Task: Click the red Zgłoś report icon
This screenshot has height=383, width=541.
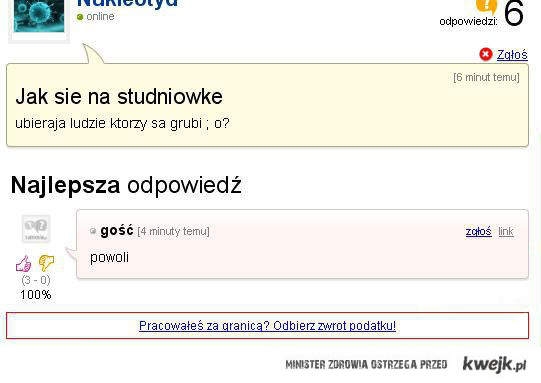Action: click(486, 55)
